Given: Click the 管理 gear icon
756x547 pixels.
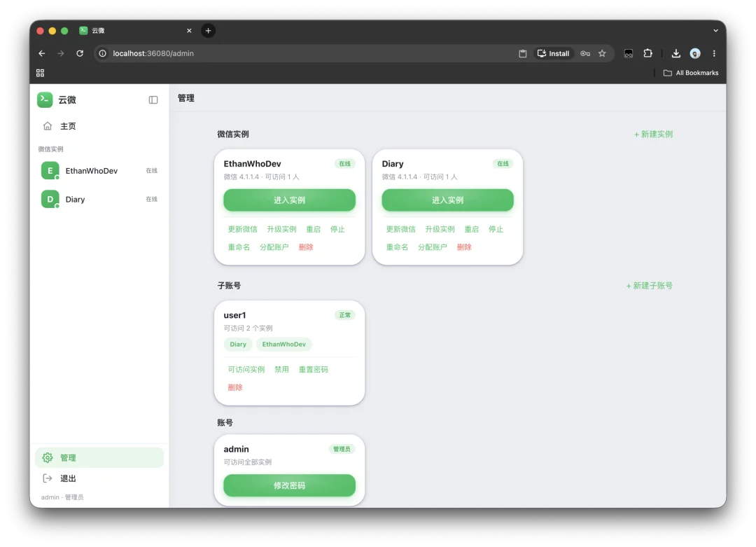Looking at the screenshot, I should tap(48, 458).
